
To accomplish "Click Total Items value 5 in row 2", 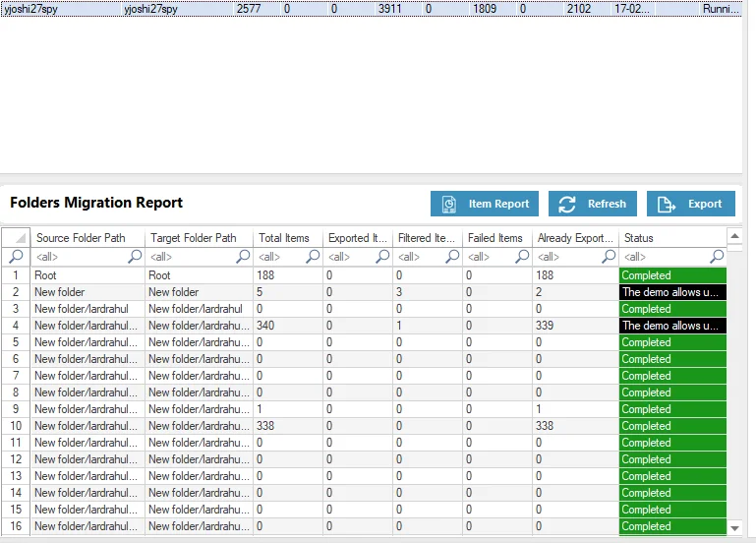I will [260, 292].
